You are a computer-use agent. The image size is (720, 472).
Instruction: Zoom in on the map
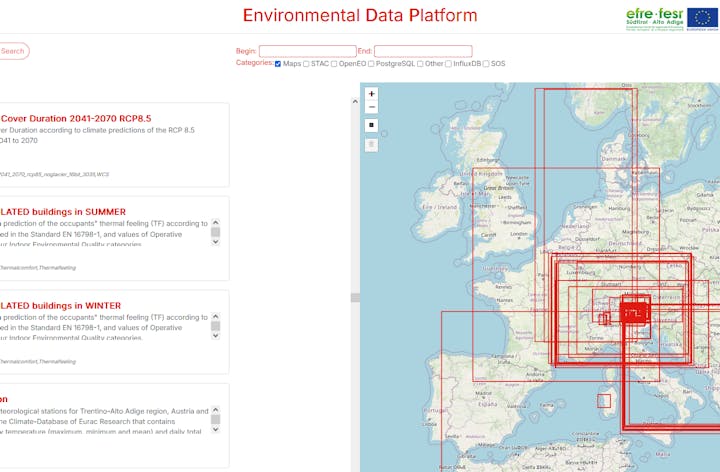pos(371,94)
